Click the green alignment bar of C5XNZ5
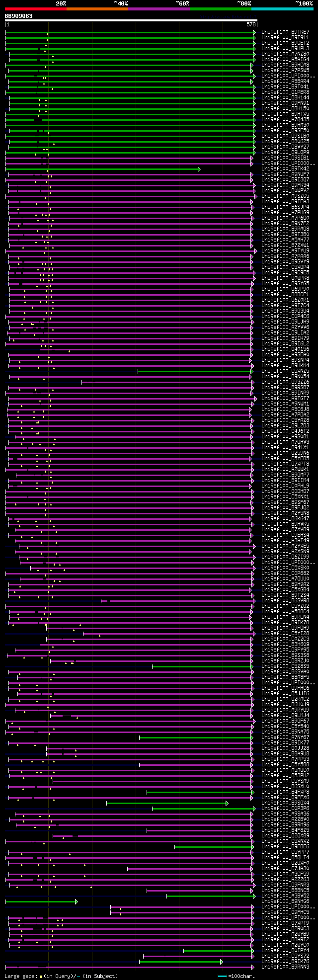This screenshot has height=980, width=318. (x=195, y=371)
